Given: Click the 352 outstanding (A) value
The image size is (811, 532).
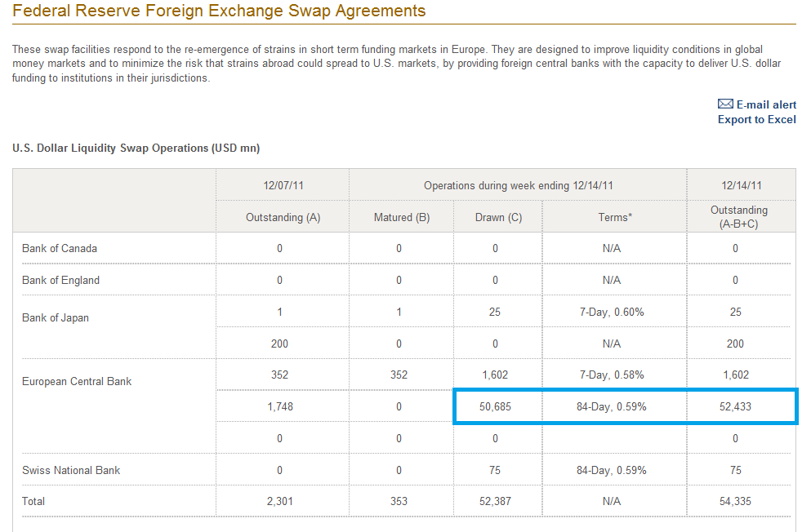Looking at the screenshot, I should [280, 375].
